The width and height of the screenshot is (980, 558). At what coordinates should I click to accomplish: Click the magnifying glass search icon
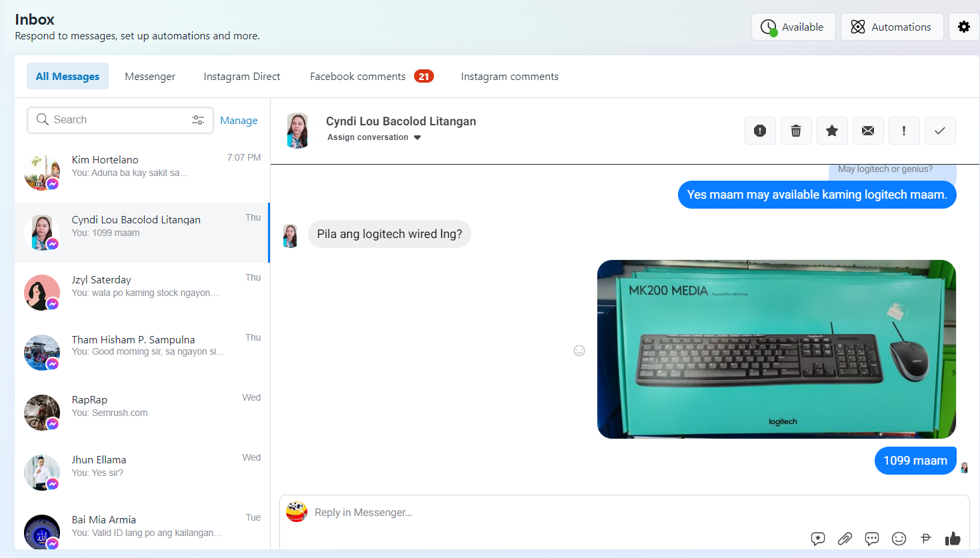click(x=43, y=119)
